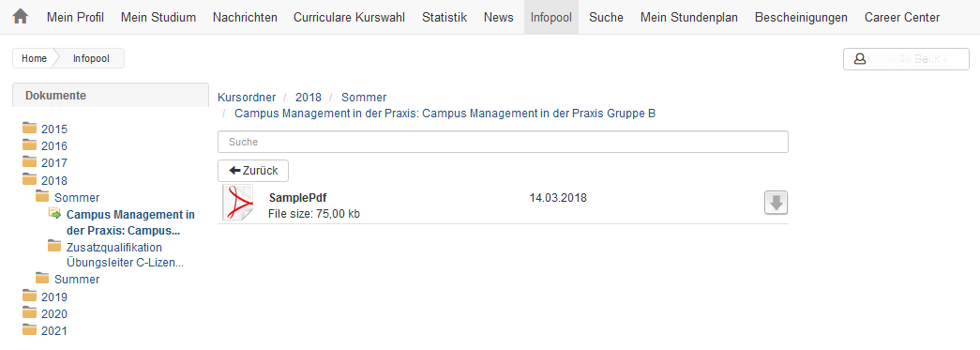Viewport: 980px width, 350px height.
Task: Click the open Campus Management folder icon
Action: coord(55,214)
